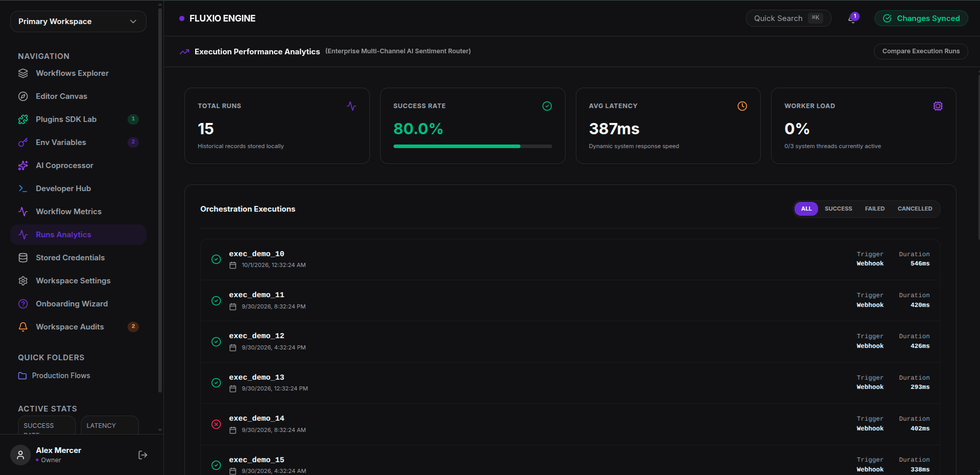
Task: Filter executions by FAILED
Action: (874, 209)
